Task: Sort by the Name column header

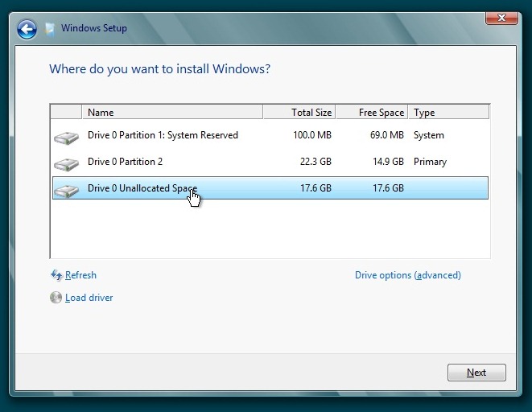Action: coord(172,112)
